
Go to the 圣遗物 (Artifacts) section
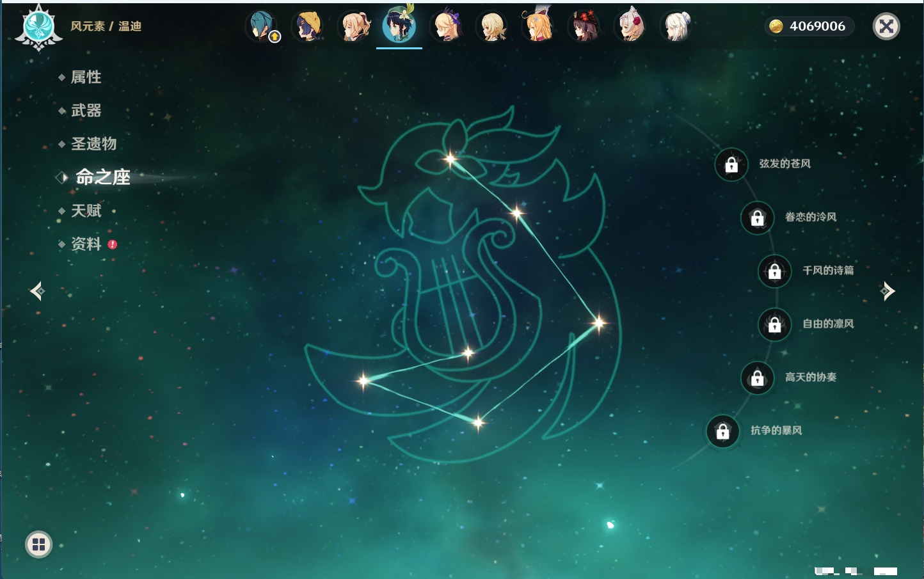coord(93,144)
